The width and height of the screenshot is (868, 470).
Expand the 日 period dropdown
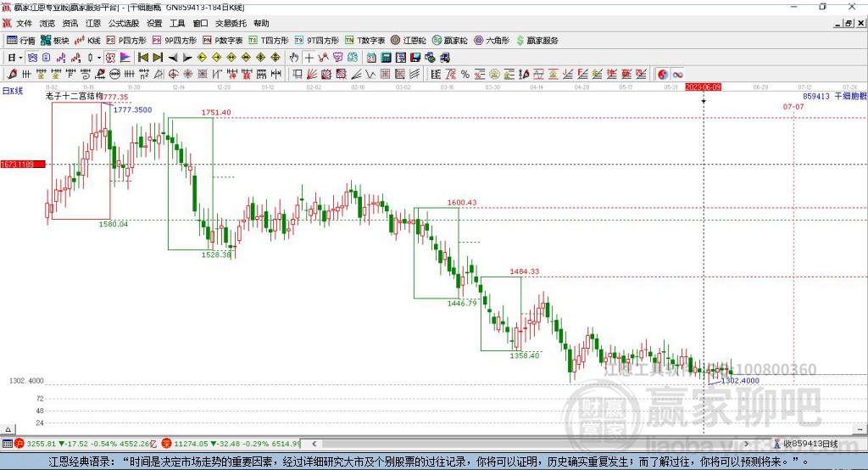click(20, 57)
